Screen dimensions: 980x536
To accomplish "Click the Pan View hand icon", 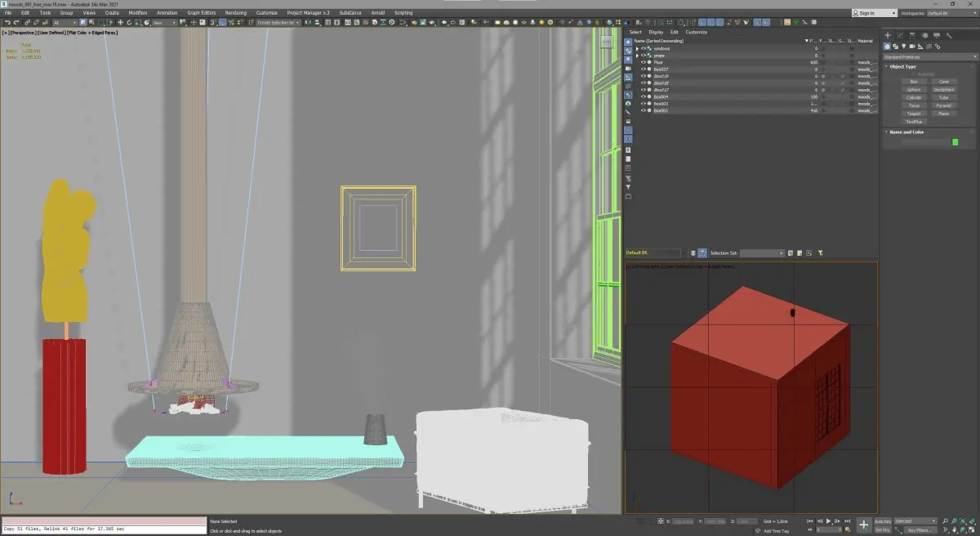I will pos(954,529).
